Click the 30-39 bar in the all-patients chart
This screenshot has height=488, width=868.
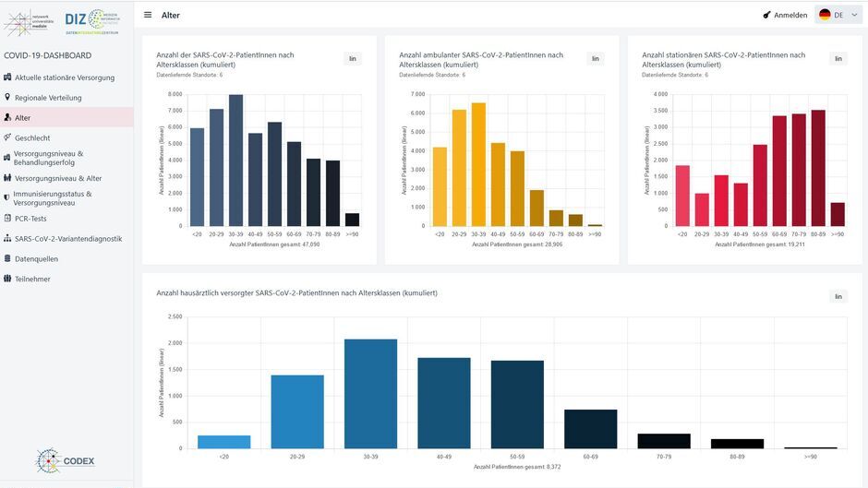point(235,161)
